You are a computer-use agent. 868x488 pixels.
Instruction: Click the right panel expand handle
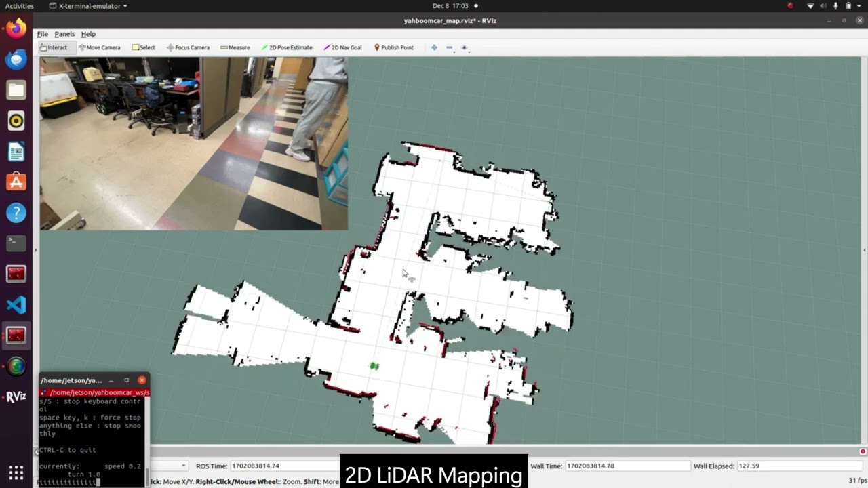(x=865, y=250)
